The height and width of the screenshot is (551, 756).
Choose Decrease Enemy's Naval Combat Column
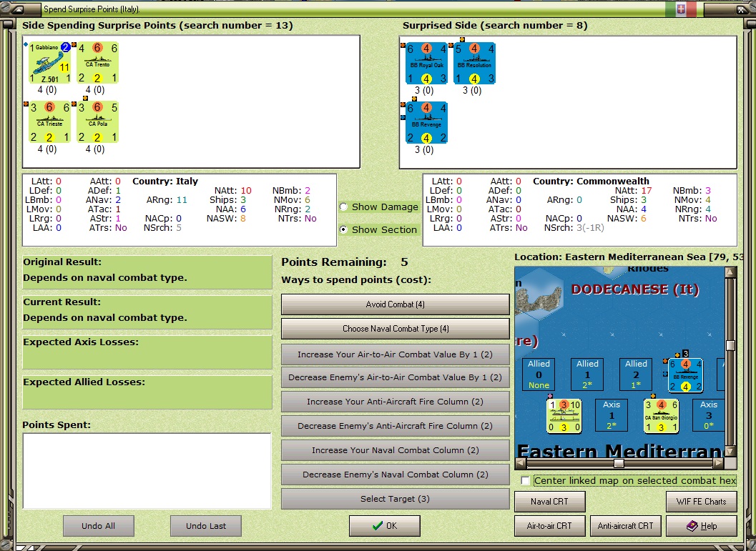pos(396,475)
